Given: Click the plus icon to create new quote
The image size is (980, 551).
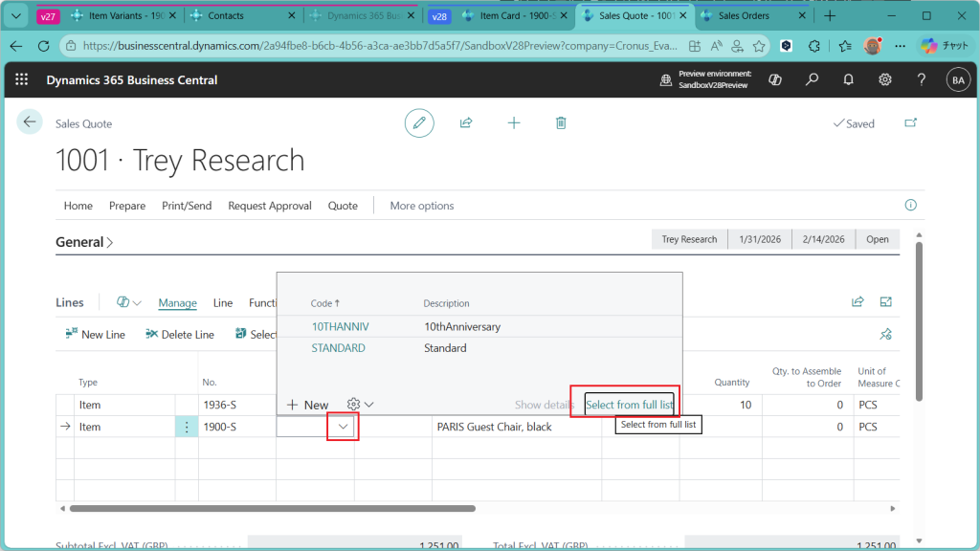Looking at the screenshot, I should coord(514,123).
